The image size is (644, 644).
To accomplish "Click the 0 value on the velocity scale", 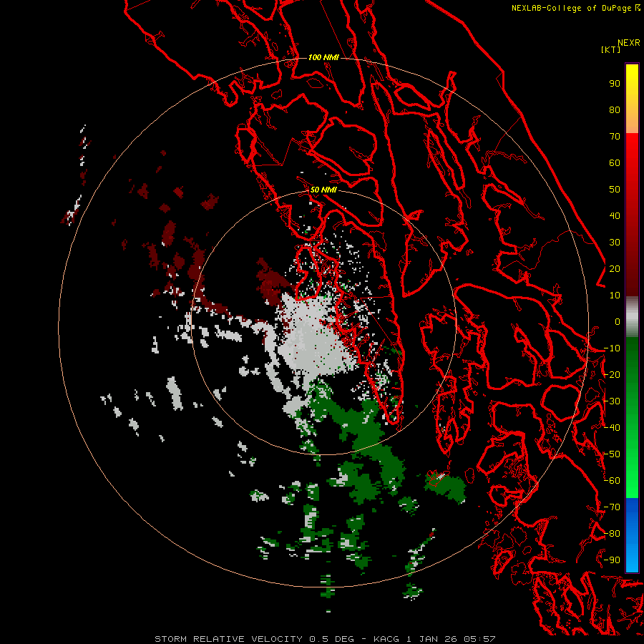I will 618,321.
